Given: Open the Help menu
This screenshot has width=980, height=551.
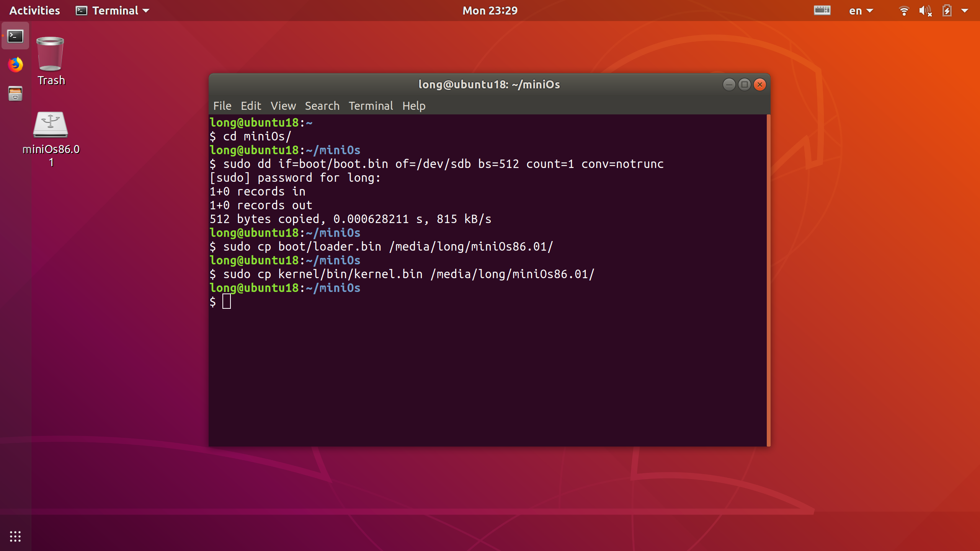Looking at the screenshot, I should point(413,106).
